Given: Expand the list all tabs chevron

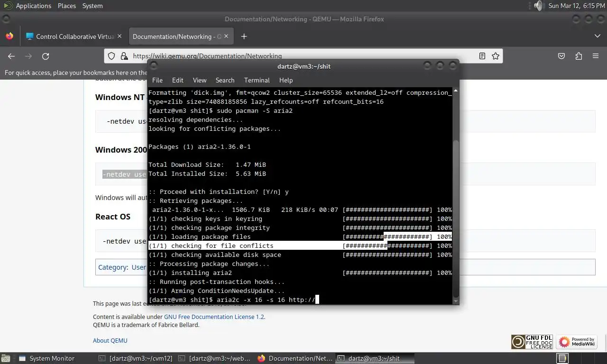Looking at the screenshot, I should coord(597,36).
